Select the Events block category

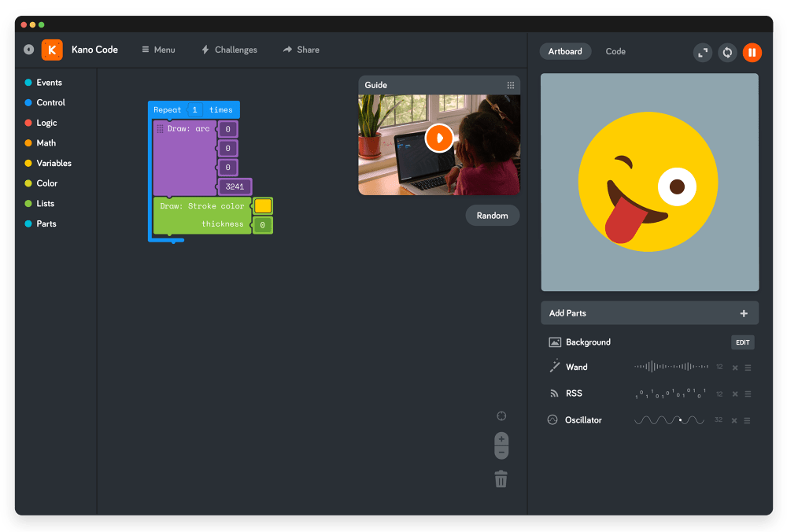tap(43, 83)
